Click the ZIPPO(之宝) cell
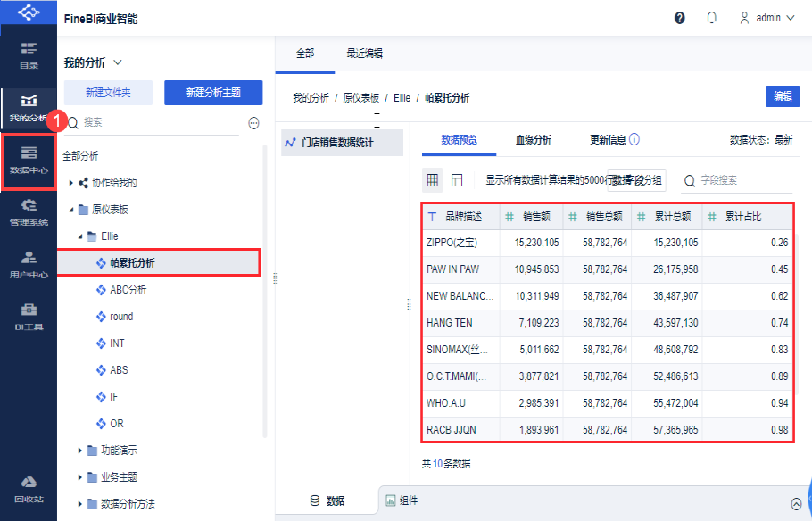The width and height of the screenshot is (812, 521). point(461,243)
